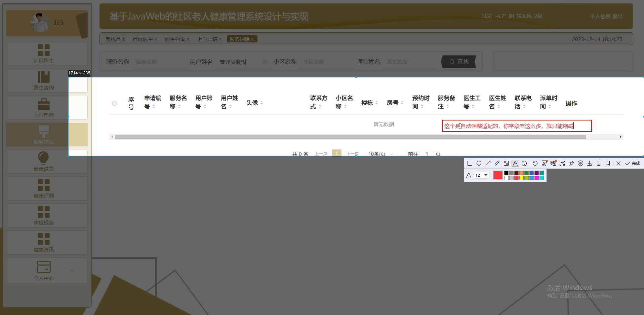Sort by 派单时间 column arrows

[550, 107]
